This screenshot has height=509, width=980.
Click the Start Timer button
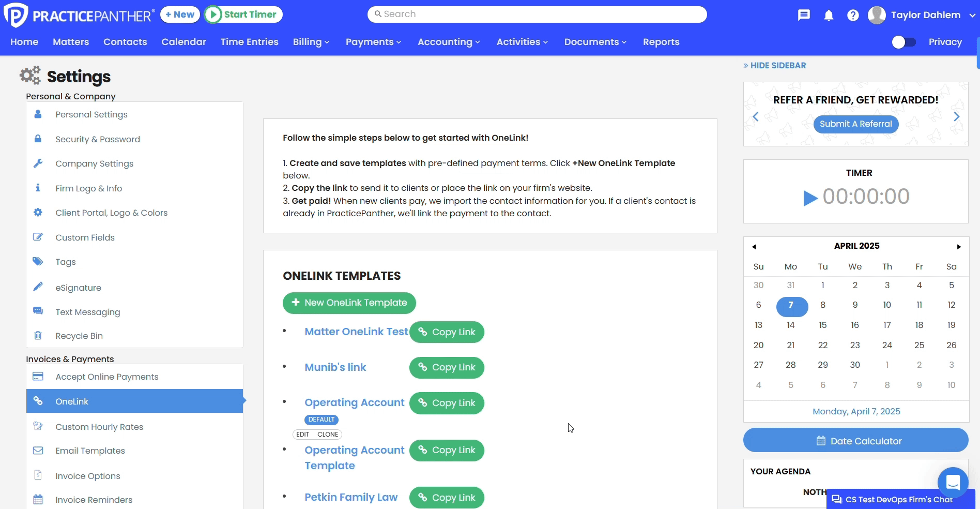(x=243, y=14)
